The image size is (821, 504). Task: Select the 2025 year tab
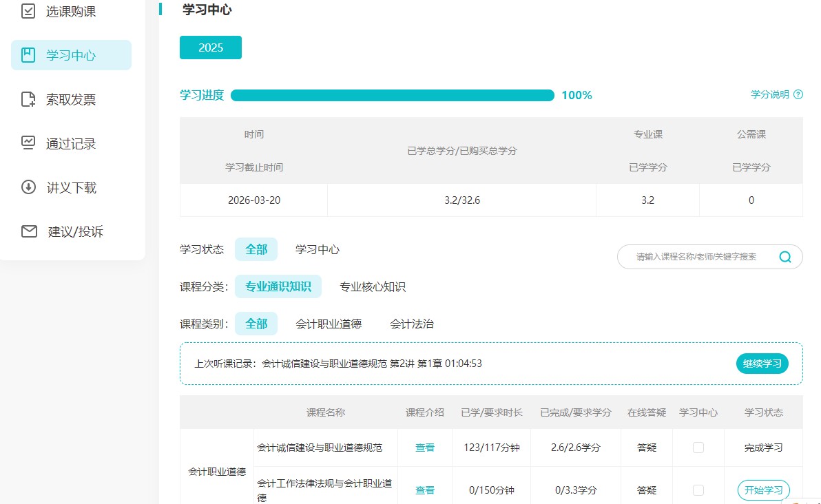click(x=211, y=48)
